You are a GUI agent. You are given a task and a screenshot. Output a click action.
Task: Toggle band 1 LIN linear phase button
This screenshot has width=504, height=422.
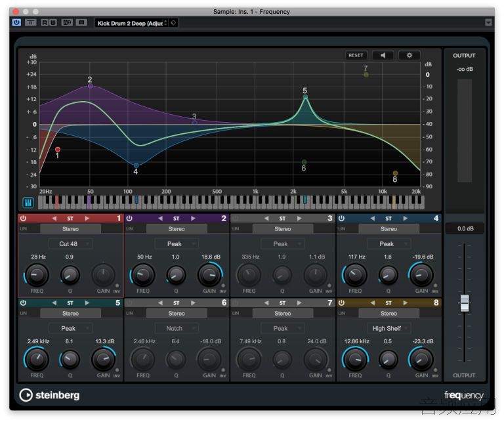pos(24,229)
